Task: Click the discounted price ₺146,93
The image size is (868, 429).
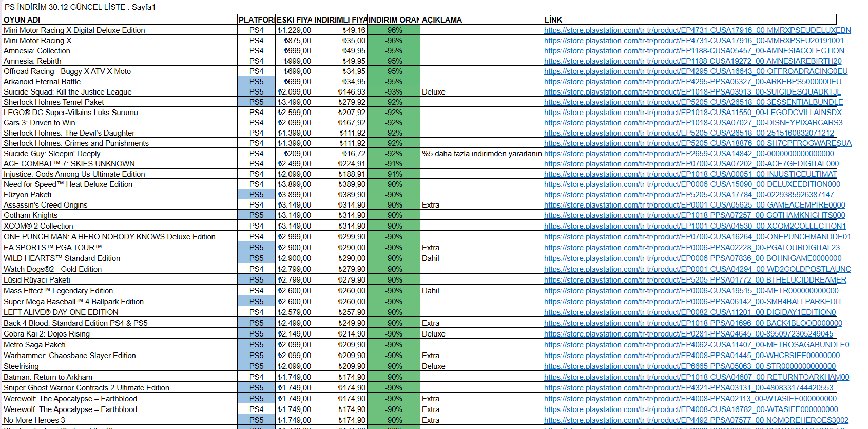Action: coord(340,92)
